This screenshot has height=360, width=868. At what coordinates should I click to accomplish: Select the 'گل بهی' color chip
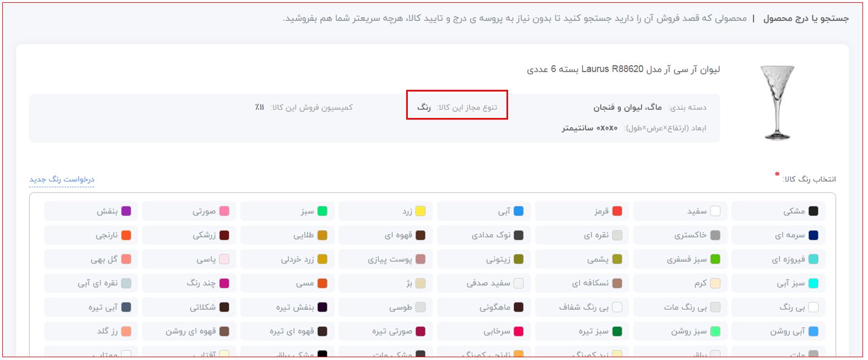click(x=91, y=259)
